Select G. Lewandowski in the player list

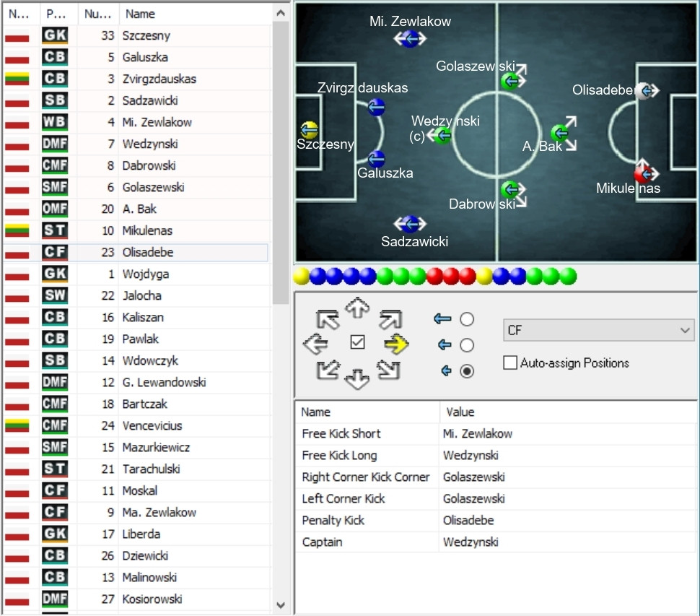click(x=136, y=382)
